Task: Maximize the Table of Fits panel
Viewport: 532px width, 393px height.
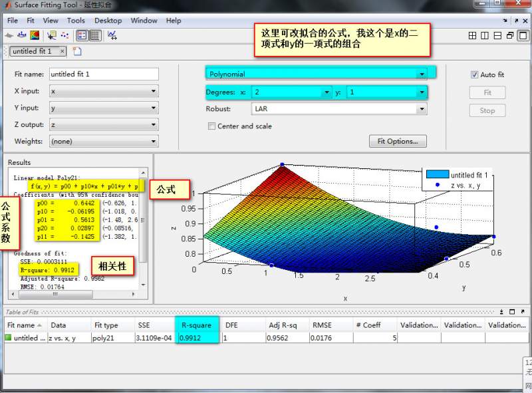Action: (x=512, y=312)
